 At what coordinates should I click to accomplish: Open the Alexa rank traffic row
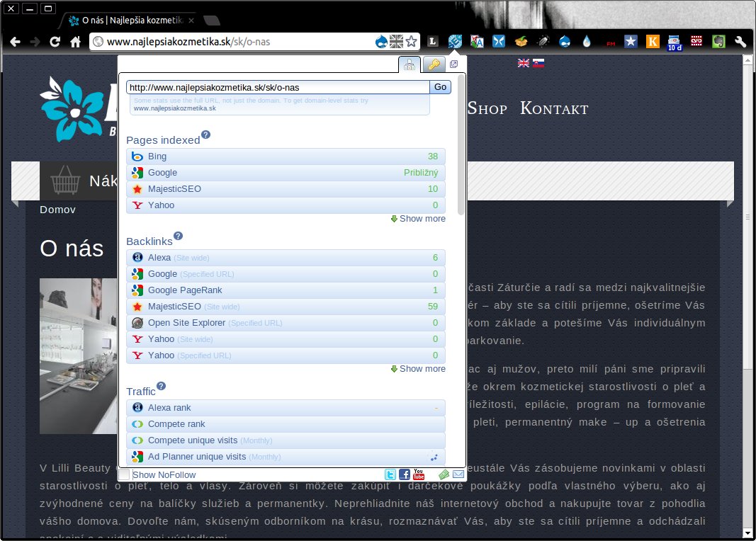tap(286, 408)
